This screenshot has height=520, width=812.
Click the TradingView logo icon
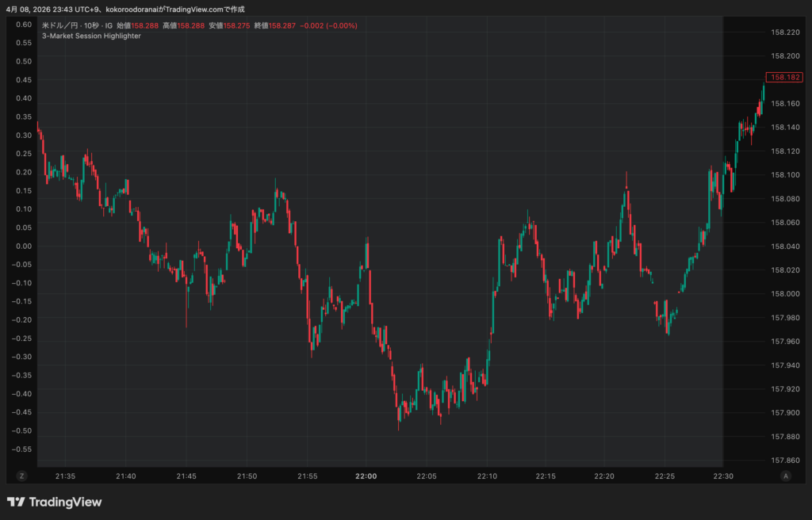(15, 502)
